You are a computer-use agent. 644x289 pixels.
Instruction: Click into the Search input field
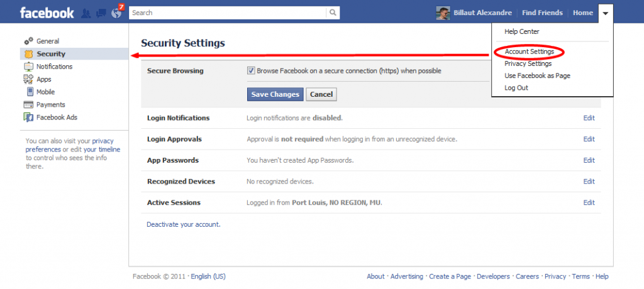pyautogui.click(x=228, y=13)
